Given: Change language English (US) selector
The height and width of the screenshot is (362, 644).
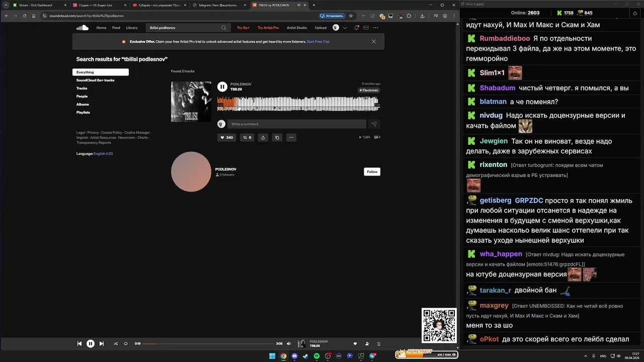Looking at the screenshot, I should tap(103, 153).
